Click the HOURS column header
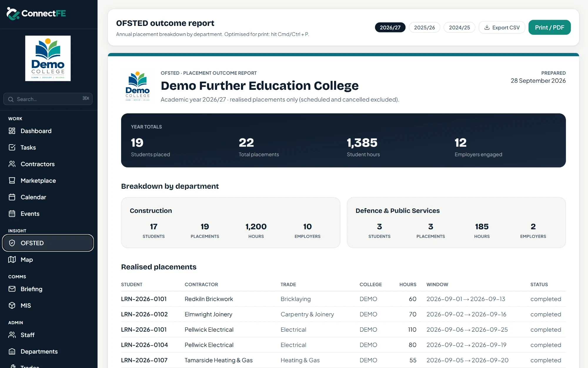 408,284
